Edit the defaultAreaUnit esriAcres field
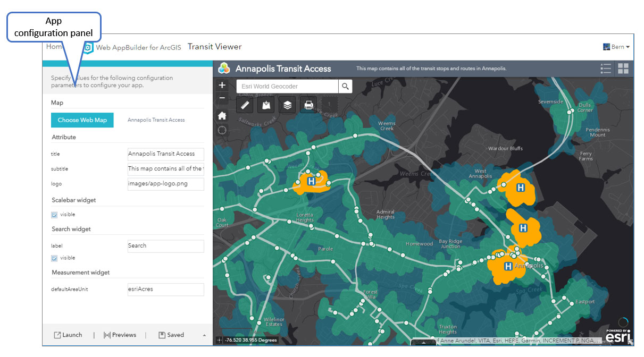Screen dimensions: 644x357 click(165, 290)
